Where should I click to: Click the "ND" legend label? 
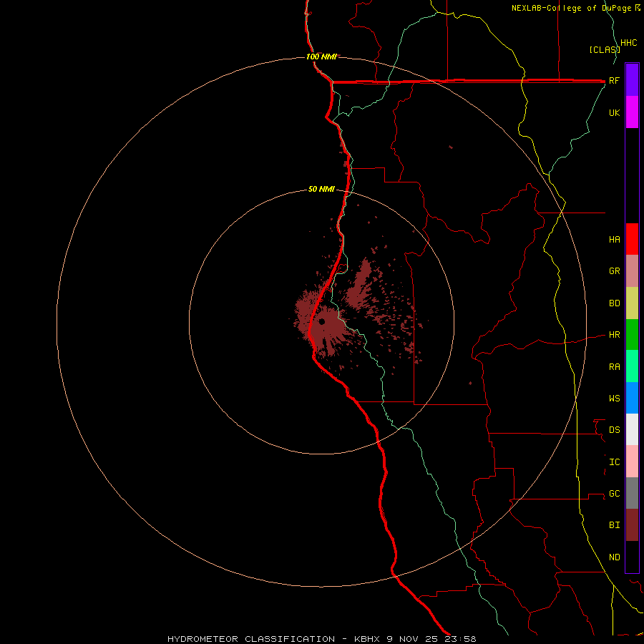tap(614, 557)
